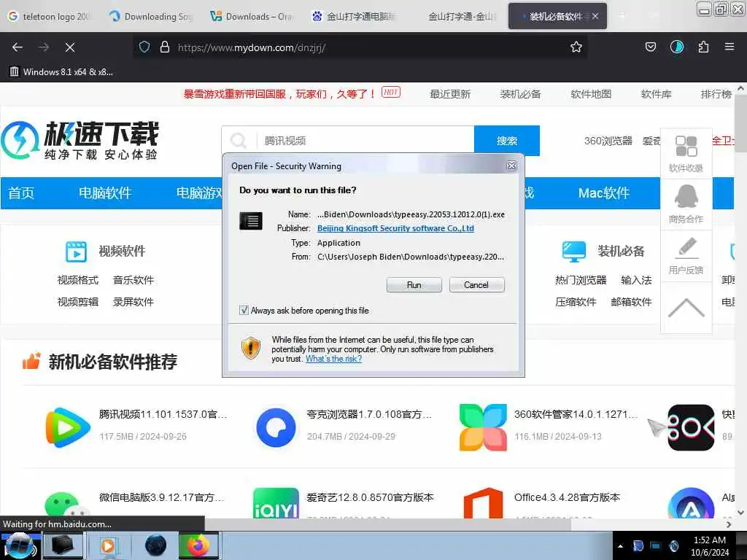Open Mac软件 in the navigation bar

(603, 192)
